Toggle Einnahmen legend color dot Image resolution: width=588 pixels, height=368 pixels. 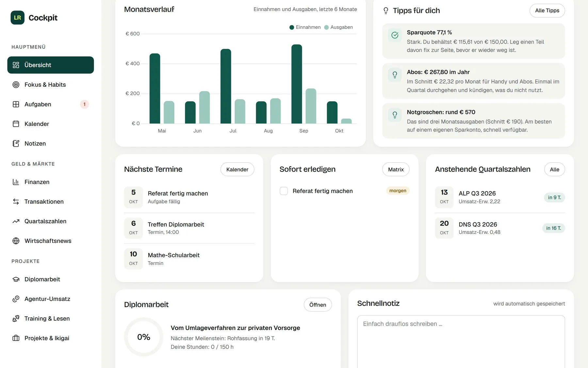tap(292, 27)
